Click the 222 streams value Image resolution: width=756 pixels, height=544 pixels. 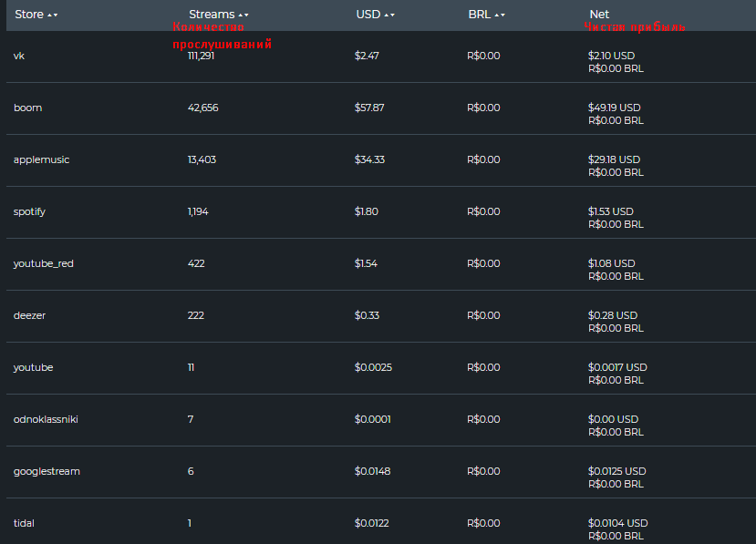(196, 315)
